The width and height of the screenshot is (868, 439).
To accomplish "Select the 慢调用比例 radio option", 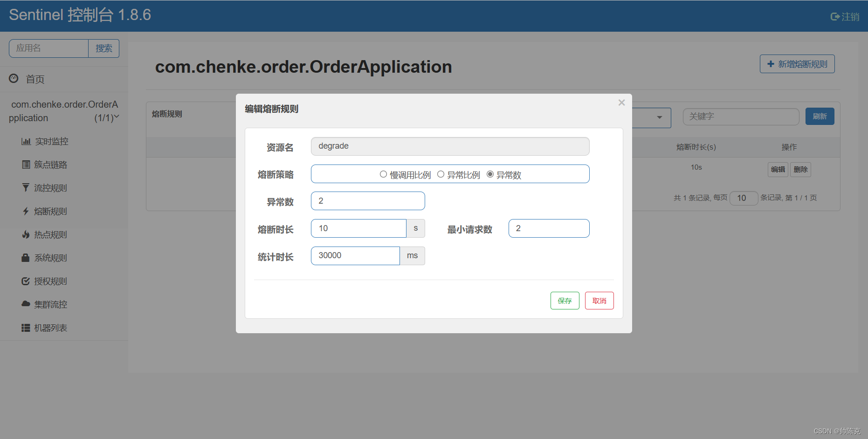I will point(383,174).
